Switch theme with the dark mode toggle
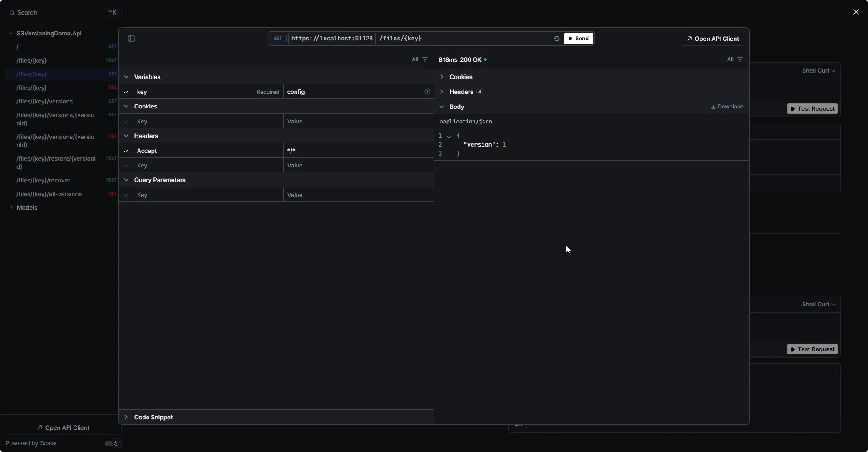868x452 pixels. click(112, 443)
